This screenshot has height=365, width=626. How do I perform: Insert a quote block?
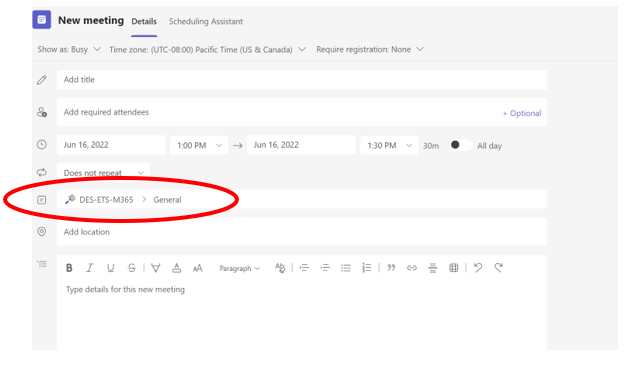391,268
